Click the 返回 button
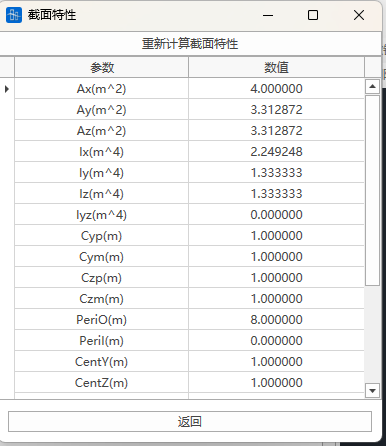 190,422
